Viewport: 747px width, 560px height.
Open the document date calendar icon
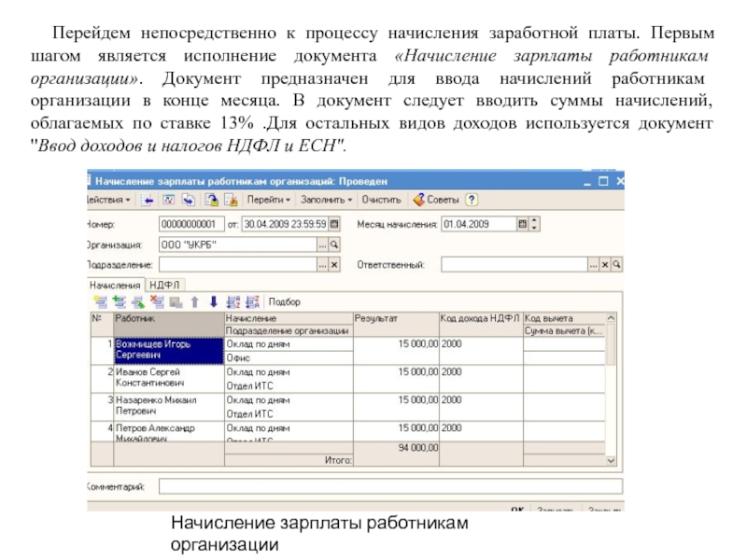(x=334, y=224)
